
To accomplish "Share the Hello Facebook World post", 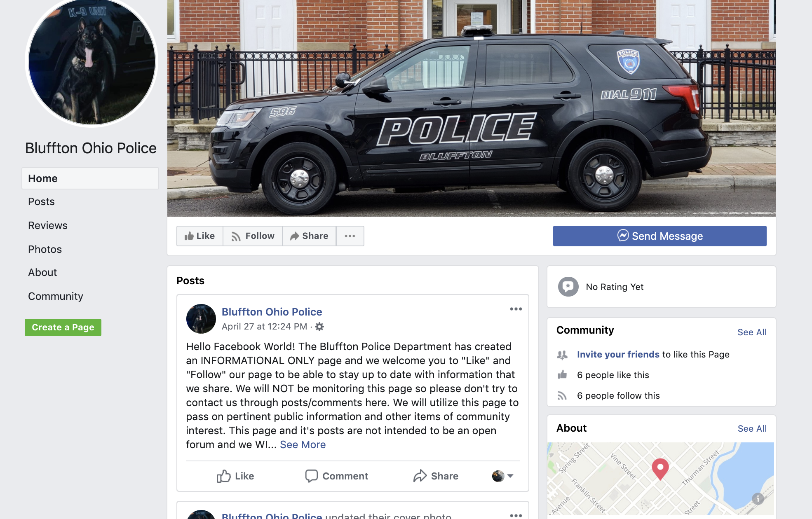I will coord(436,476).
